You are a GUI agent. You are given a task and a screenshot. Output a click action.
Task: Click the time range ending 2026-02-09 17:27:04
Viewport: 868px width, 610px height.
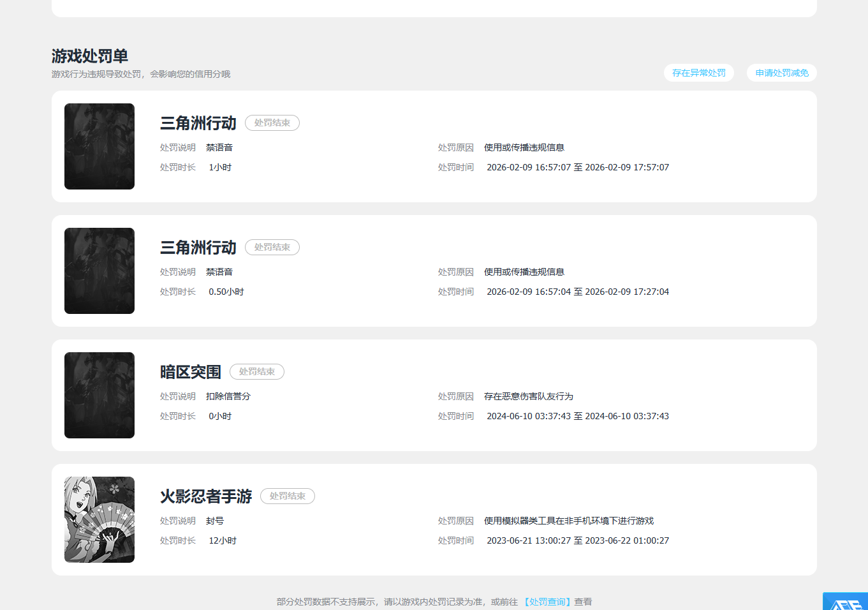[578, 292]
